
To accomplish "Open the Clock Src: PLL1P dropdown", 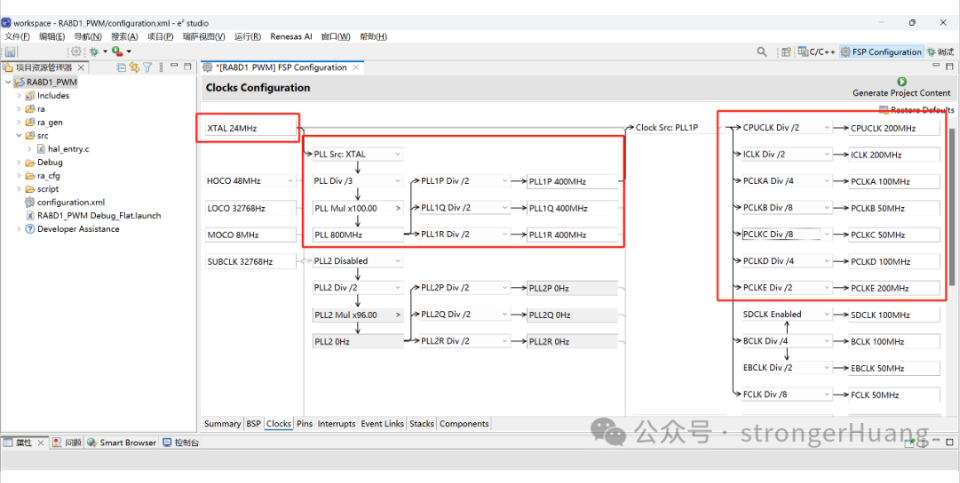I will [x=680, y=128].
